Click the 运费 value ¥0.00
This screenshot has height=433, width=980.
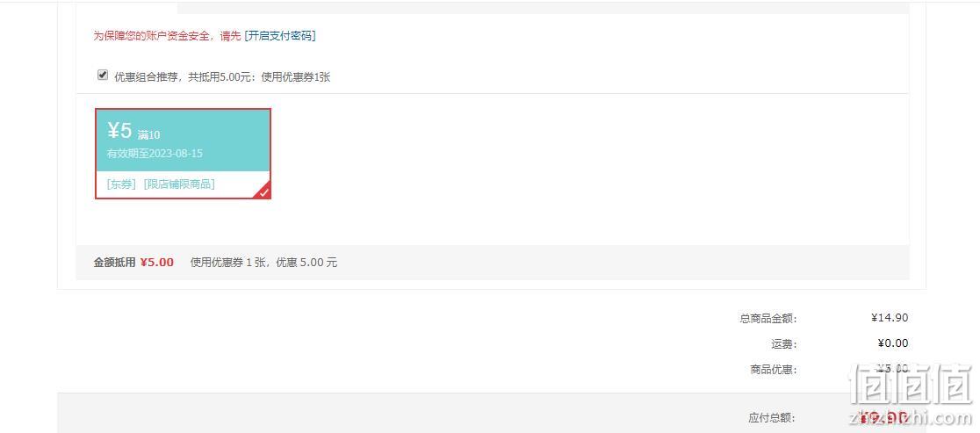(x=892, y=343)
